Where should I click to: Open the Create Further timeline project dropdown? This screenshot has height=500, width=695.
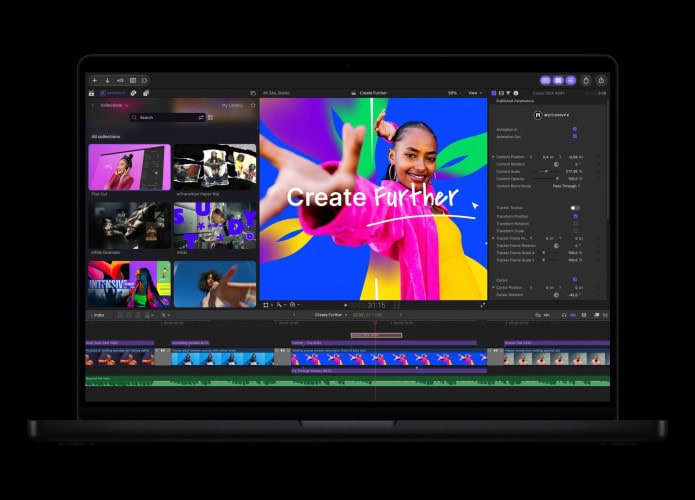click(x=331, y=315)
